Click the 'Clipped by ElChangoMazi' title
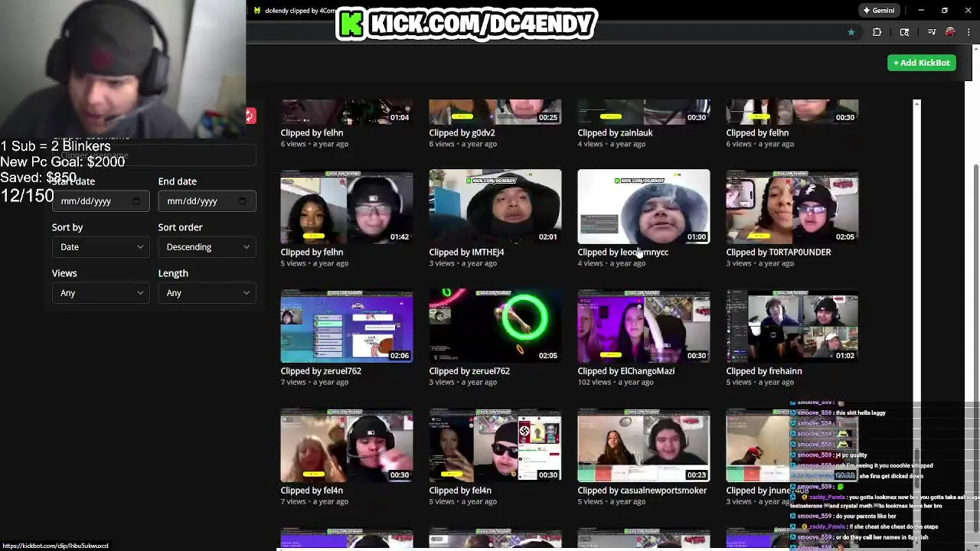980x551 pixels. (x=626, y=371)
